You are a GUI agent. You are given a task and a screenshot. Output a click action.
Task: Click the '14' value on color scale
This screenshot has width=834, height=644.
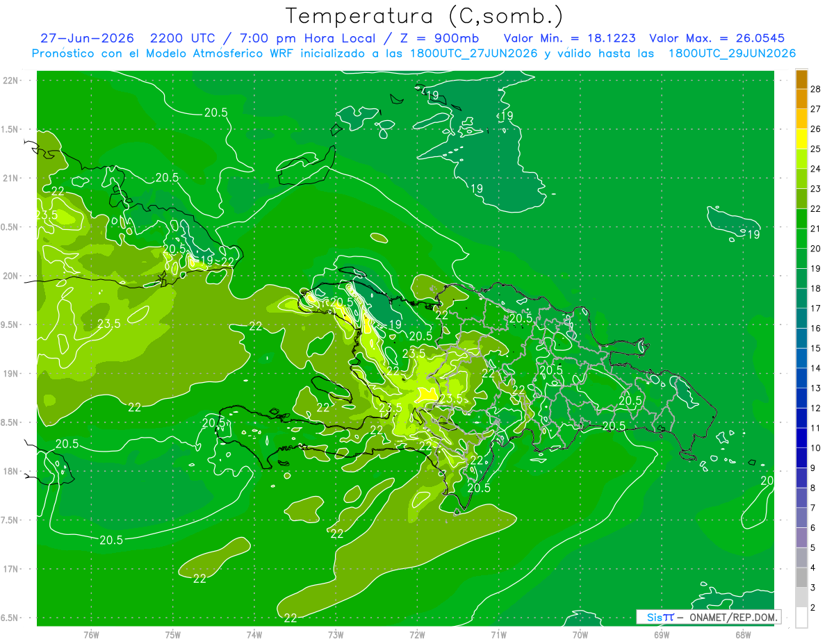816,368
